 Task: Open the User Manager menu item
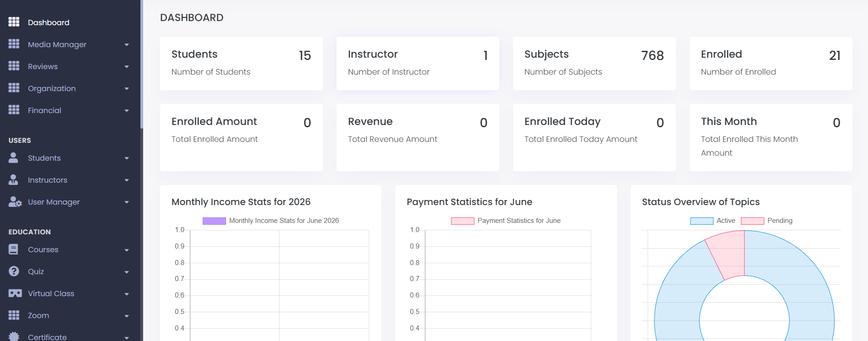[x=70, y=202]
